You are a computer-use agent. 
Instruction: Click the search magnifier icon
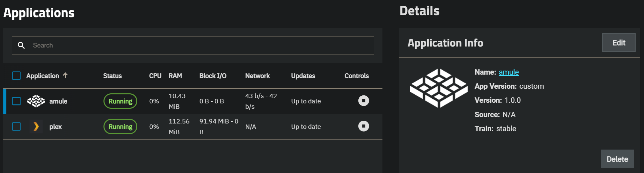tap(21, 45)
